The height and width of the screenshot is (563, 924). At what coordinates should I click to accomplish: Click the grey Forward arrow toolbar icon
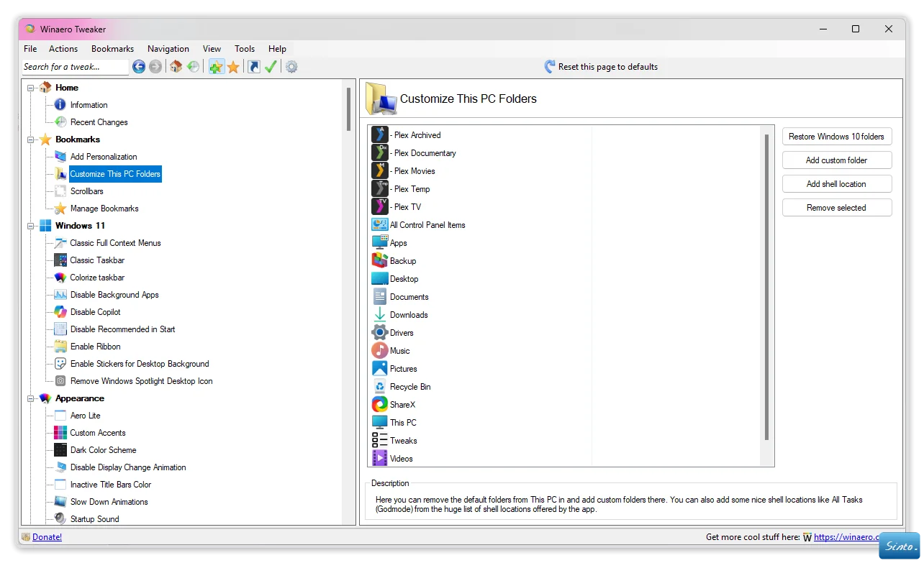point(155,67)
